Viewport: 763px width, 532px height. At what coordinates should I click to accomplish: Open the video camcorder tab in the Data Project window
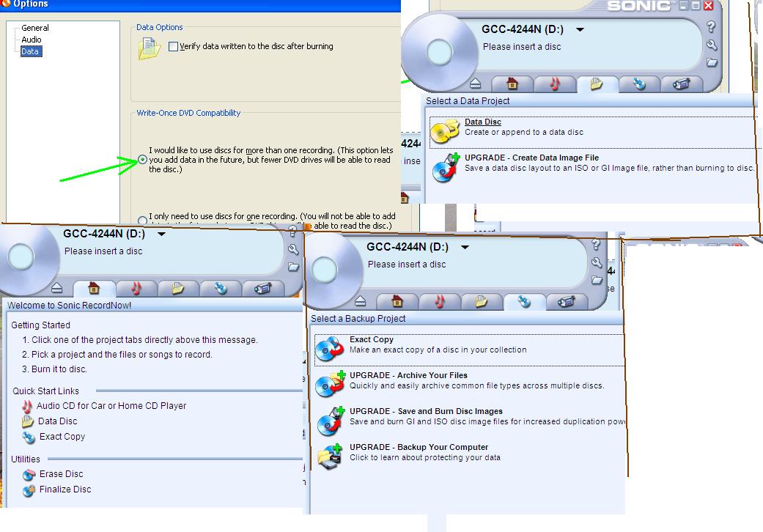pyautogui.click(x=681, y=84)
